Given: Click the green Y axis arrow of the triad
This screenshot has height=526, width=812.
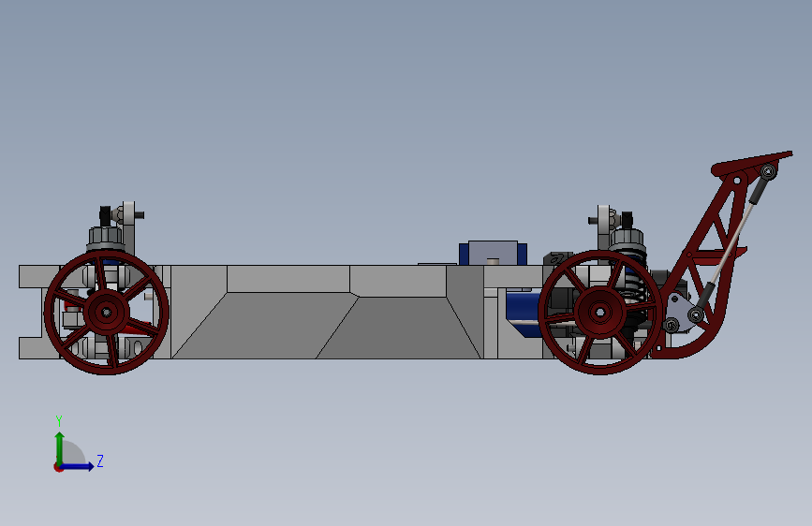Looking at the screenshot, I should click(60, 448).
